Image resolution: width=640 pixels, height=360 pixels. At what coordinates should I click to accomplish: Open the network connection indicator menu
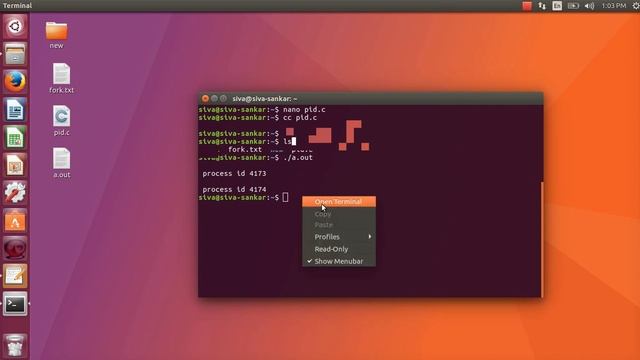tap(542, 6)
